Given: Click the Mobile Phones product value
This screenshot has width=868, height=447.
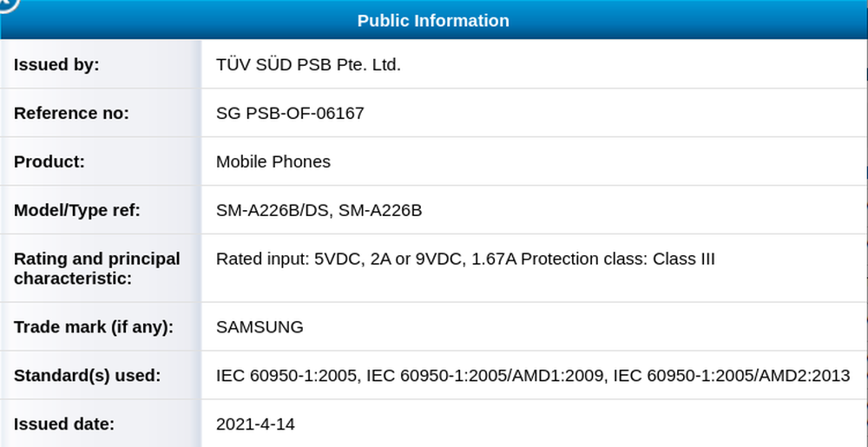Looking at the screenshot, I should pyautogui.click(x=273, y=161).
